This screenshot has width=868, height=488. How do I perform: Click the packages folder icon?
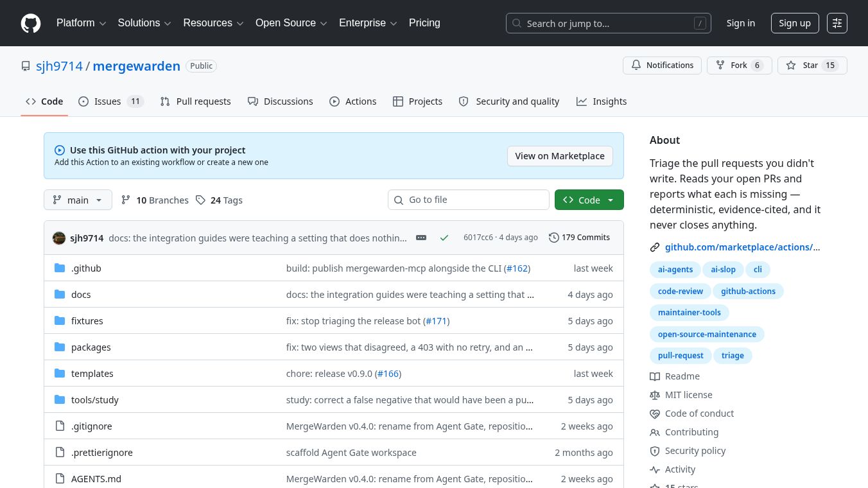point(60,347)
